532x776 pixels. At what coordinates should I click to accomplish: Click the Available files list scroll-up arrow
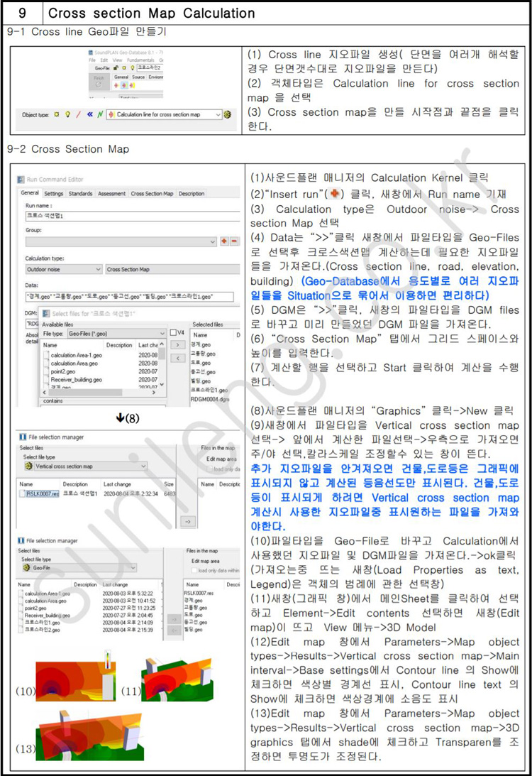[x=162, y=344]
